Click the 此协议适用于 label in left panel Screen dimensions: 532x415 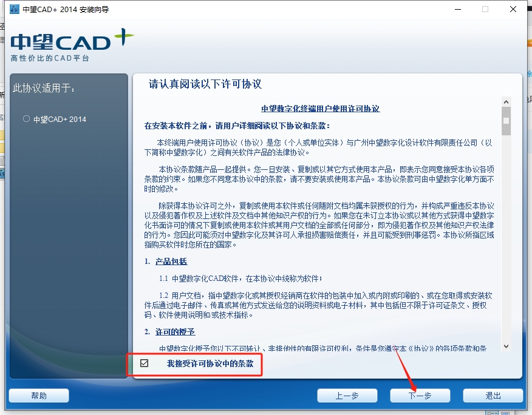[44, 89]
